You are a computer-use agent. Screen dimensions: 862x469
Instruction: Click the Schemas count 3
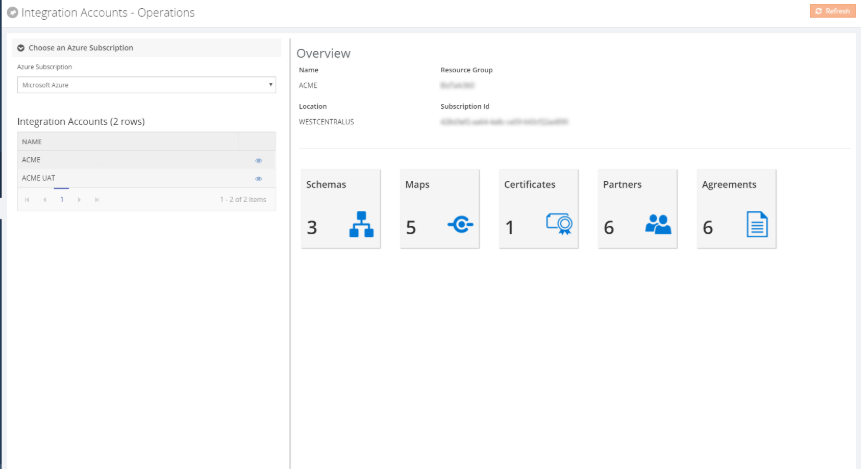click(312, 227)
